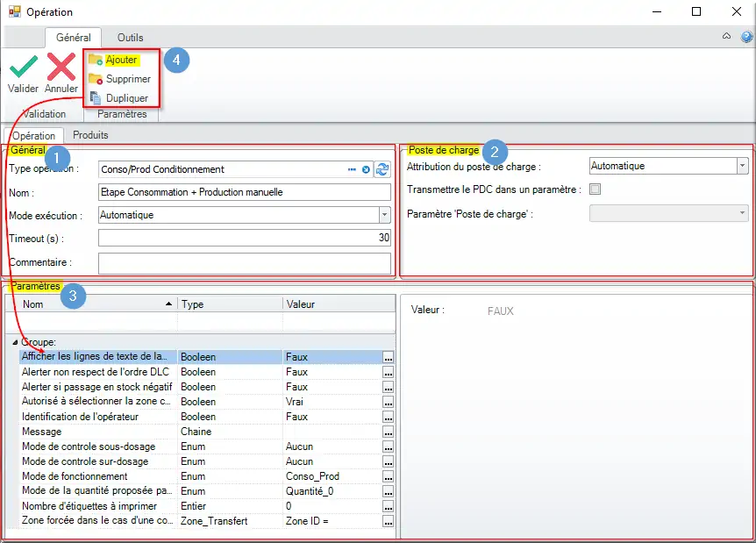
Task: Click the Zone ID = value cell
Action: (332, 521)
